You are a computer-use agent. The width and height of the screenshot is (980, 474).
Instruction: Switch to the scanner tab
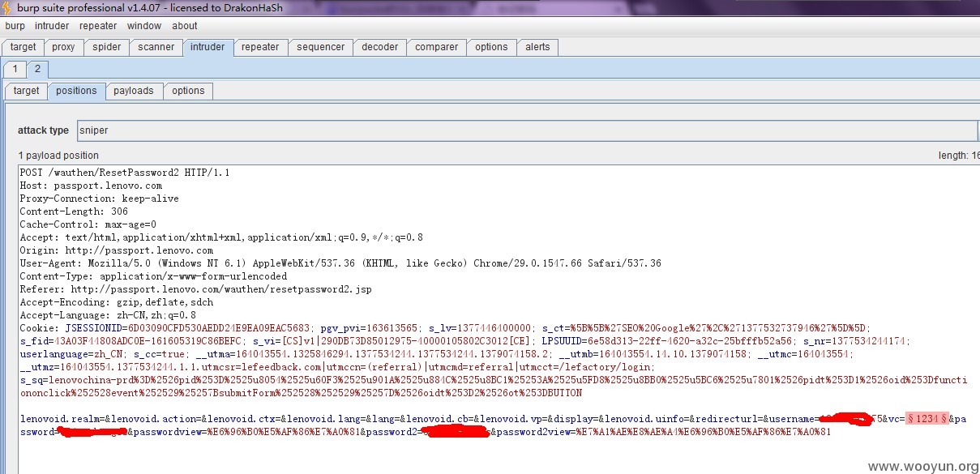pos(156,47)
